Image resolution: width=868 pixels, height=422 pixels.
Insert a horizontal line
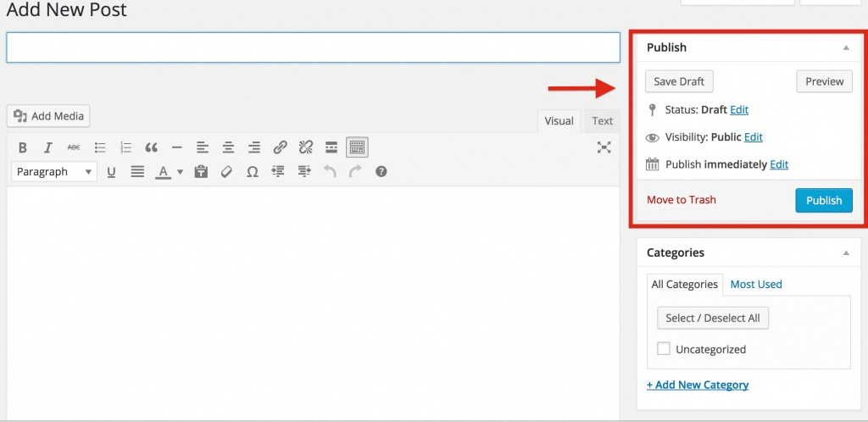point(177,147)
